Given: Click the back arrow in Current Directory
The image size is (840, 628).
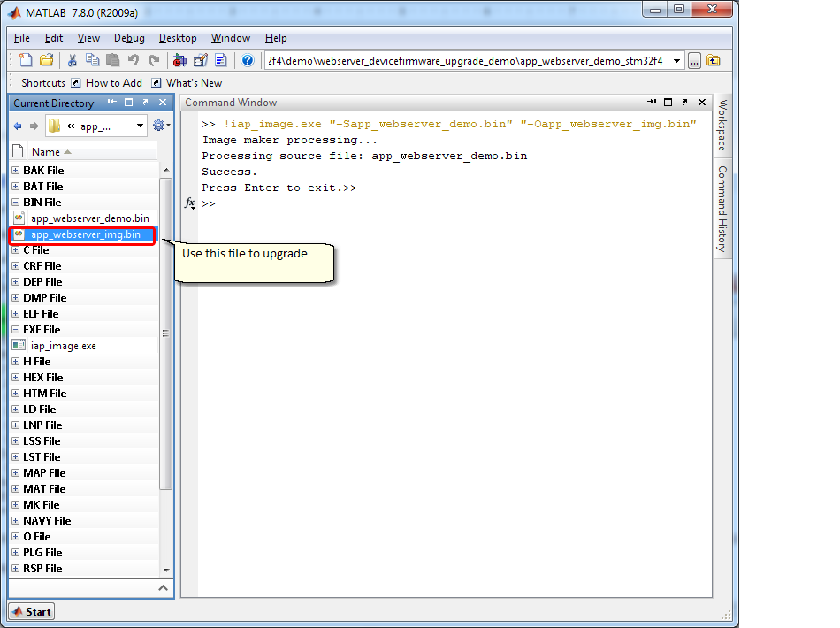Looking at the screenshot, I should coord(18,126).
